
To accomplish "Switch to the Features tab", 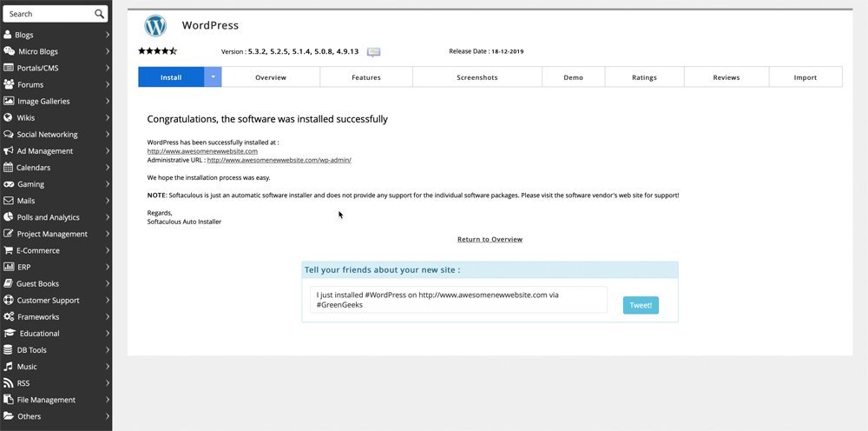I will (x=366, y=77).
